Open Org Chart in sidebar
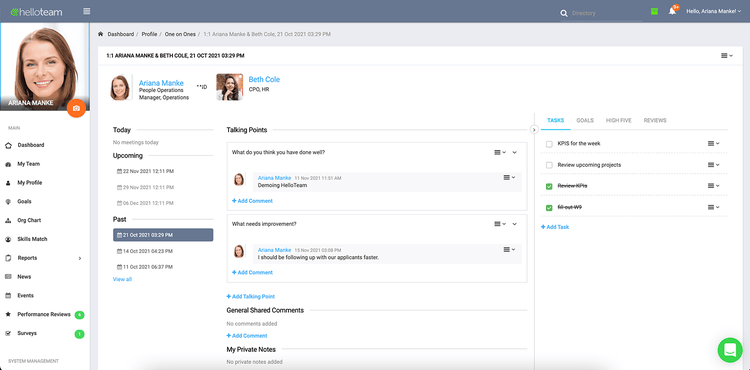This screenshot has height=370, width=750. (x=29, y=220)
